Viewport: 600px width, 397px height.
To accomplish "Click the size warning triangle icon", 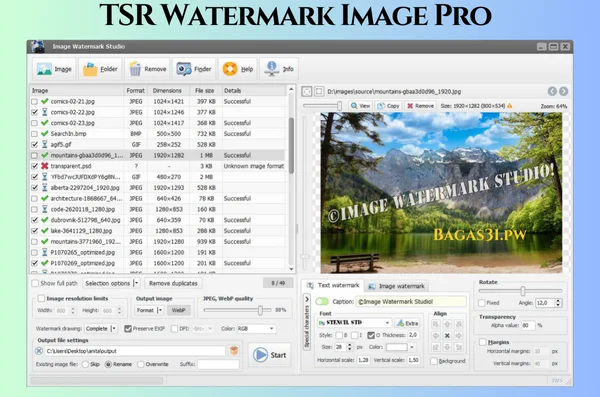I will [x=510, y=106].
